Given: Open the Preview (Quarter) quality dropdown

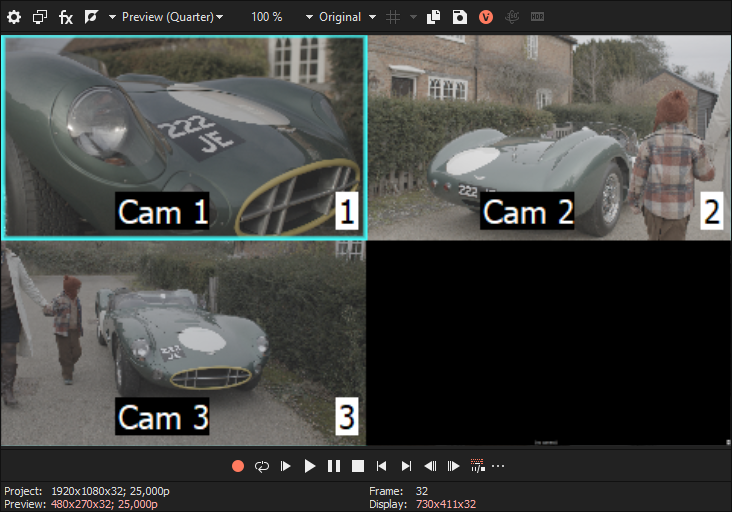Looking at the screenshot, I should click(x=172, y=17).
